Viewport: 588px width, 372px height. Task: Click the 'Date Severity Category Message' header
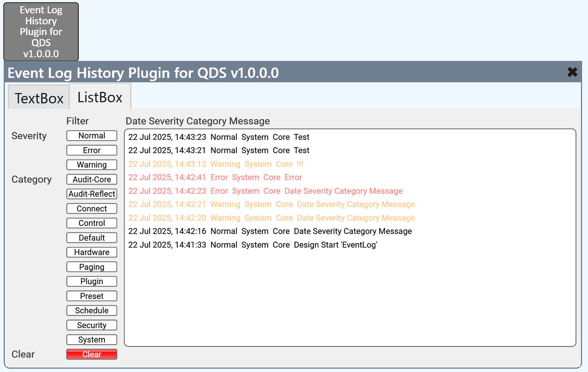(x=198, y=121)
